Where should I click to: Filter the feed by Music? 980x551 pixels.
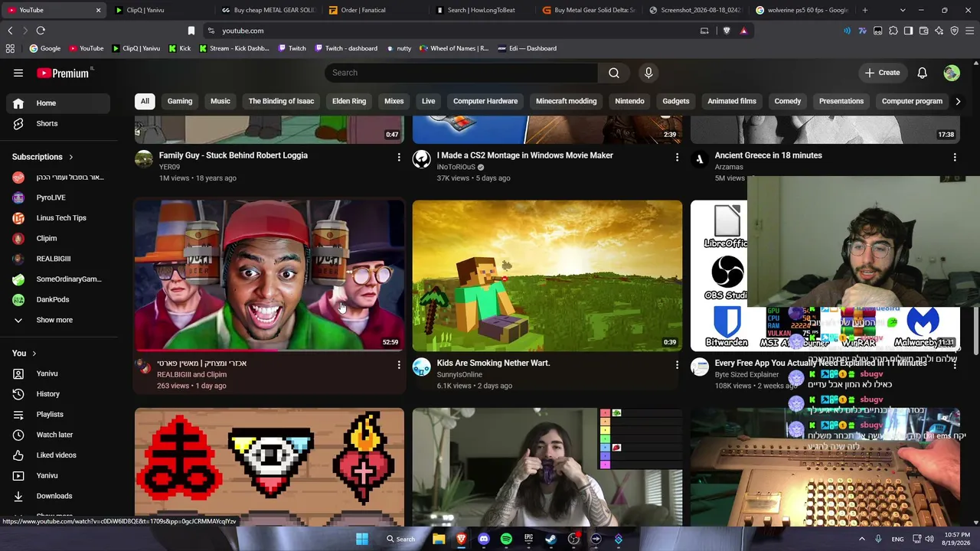[x=220, y=101]
